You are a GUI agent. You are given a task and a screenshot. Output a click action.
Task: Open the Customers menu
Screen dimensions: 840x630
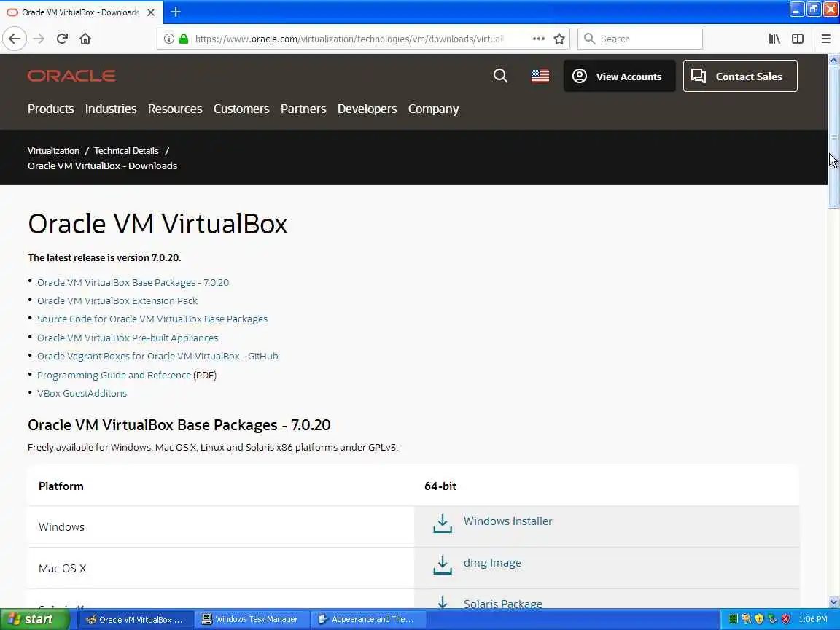[241, 109]
